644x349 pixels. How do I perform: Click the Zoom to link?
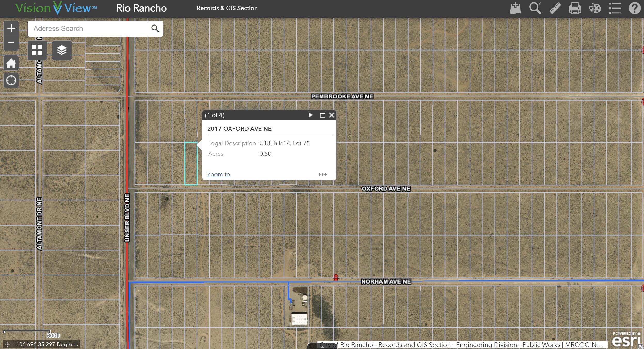[x=218, y=174]
